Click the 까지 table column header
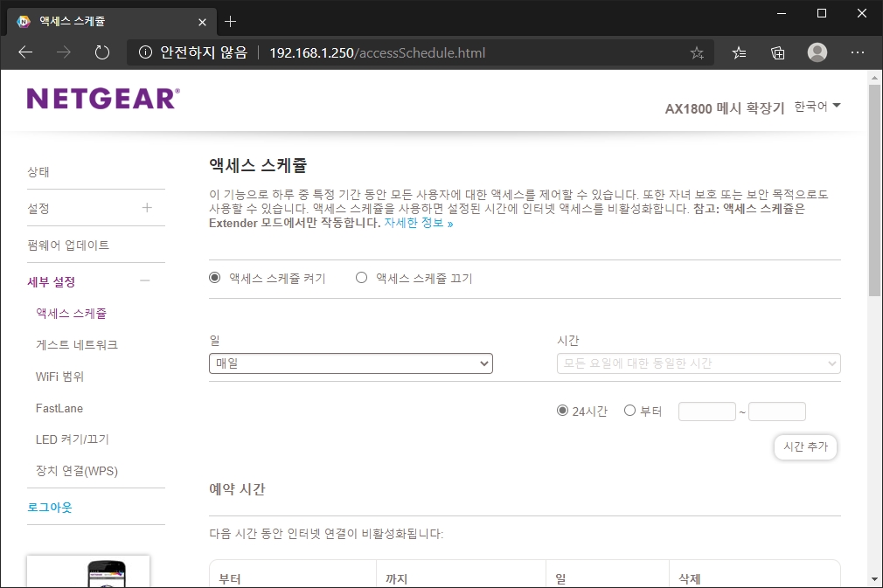Image resolution: width=883 pixels, height=588 pixels. click(x=396, y=579)
